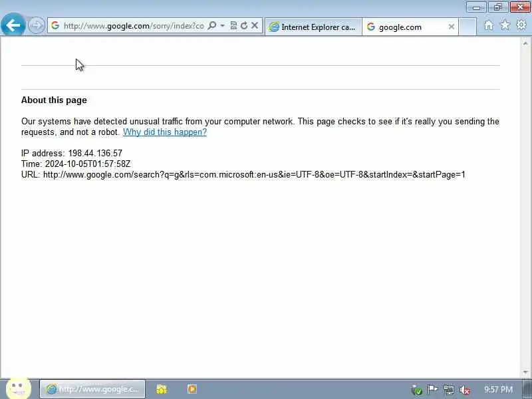This screenshot has width=532, height=399.
Task: Click the Forward navigation arrow
Action: click(36, 25)
